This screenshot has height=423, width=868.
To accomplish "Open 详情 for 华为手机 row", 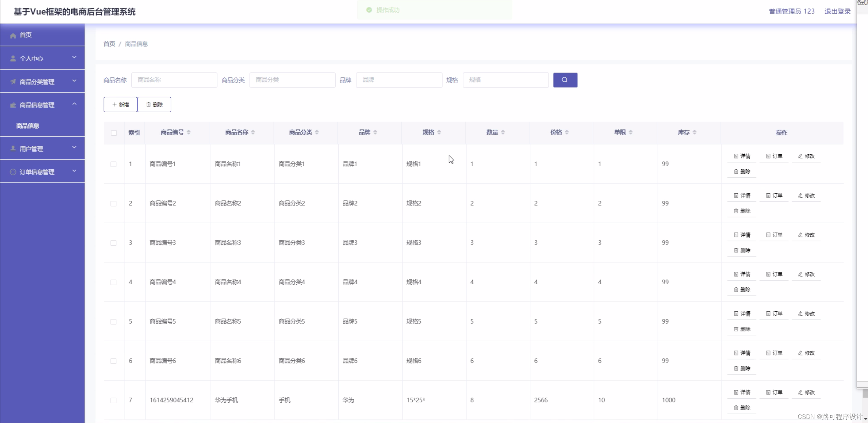I will (x=742, y=392).
